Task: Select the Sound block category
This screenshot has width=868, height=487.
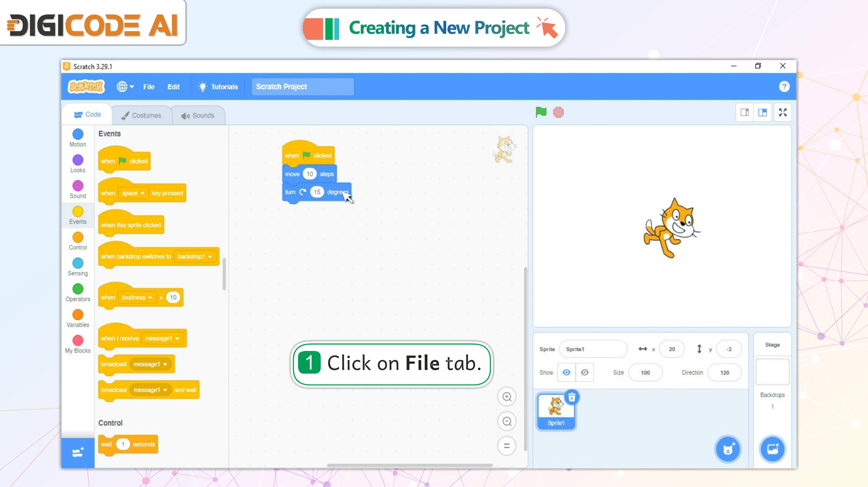Action: coord(78,190)
